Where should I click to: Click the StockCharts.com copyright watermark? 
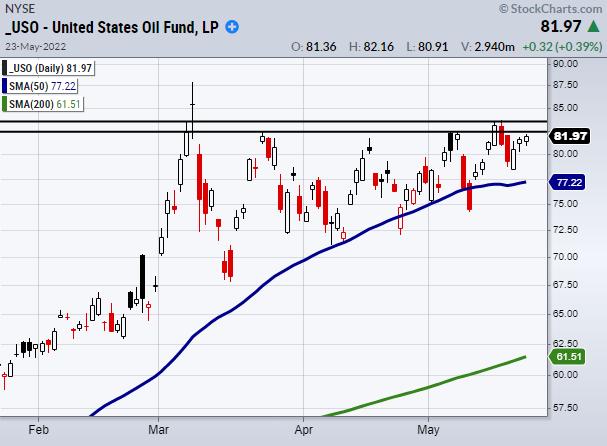pos(551,9)
